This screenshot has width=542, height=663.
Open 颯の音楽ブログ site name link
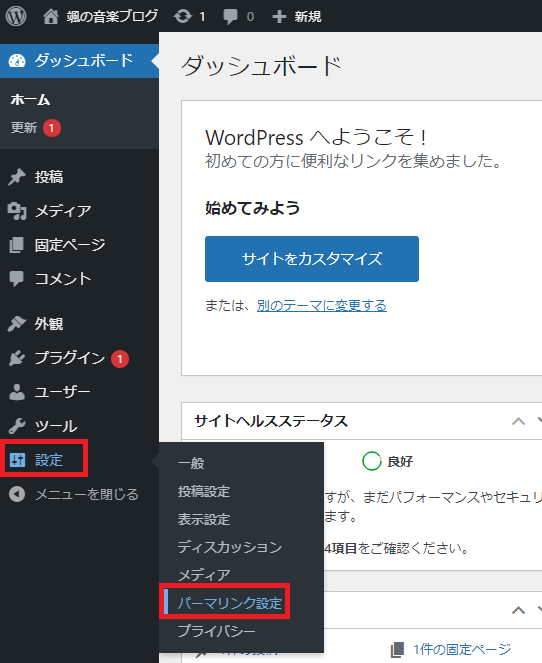[x=112, y=16]
